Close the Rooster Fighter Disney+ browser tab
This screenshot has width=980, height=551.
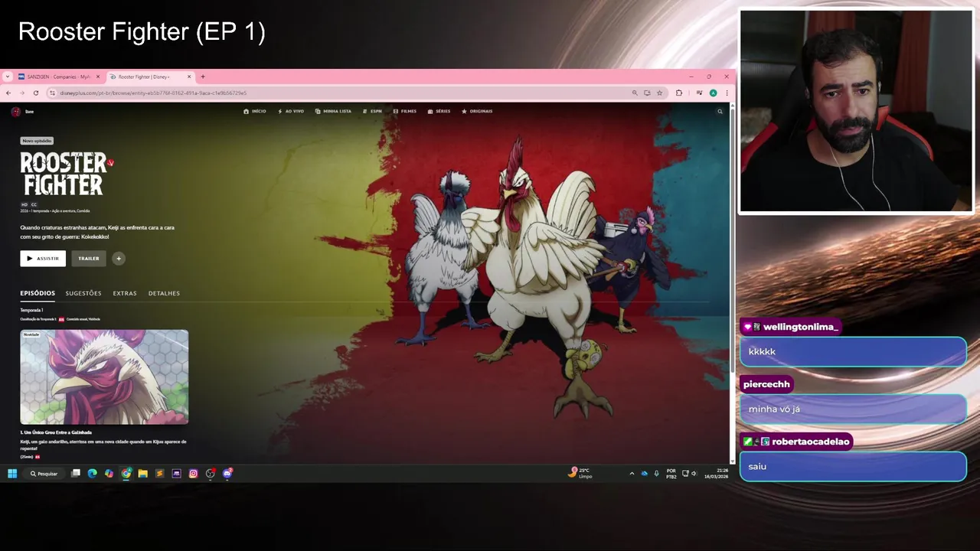click(x=190, y=77)
